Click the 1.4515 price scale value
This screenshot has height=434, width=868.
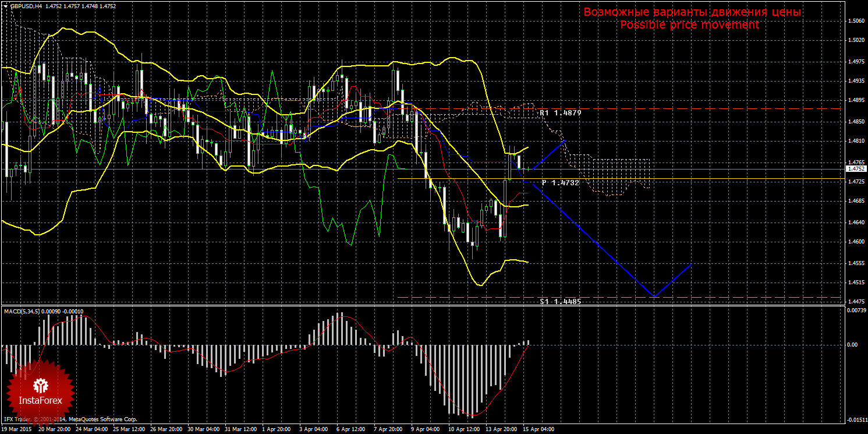pos(856,283)
